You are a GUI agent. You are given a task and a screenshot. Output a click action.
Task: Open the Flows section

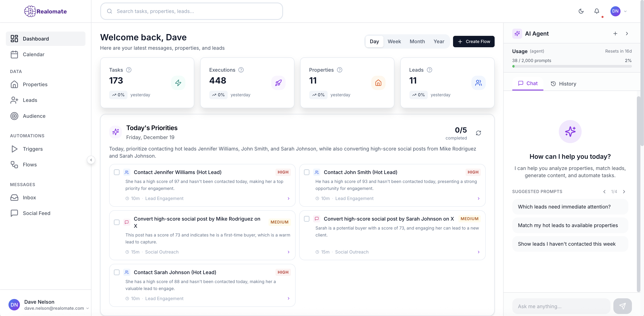click(x=30, y=165)
